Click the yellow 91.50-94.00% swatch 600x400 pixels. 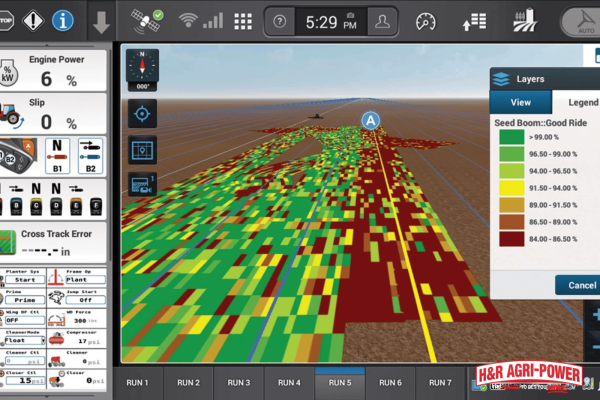coord(512,188)
